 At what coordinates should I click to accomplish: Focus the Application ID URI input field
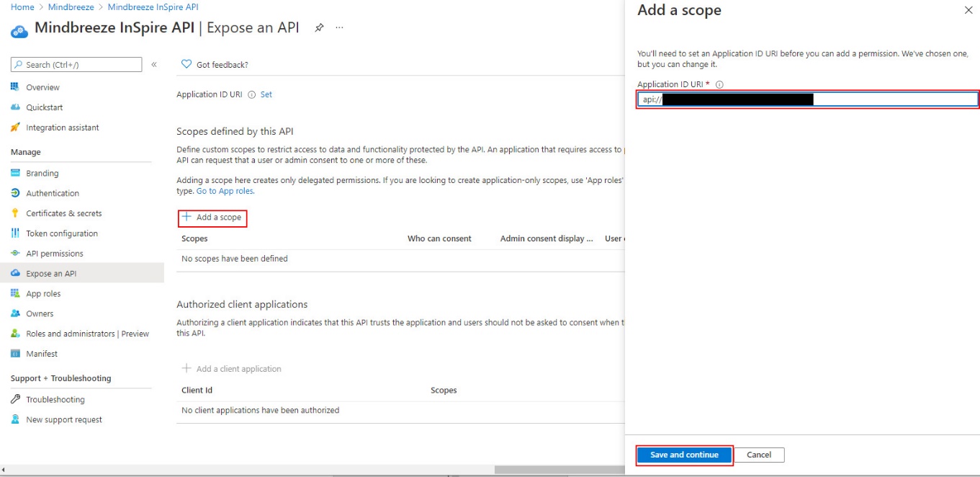click(808, 99)
